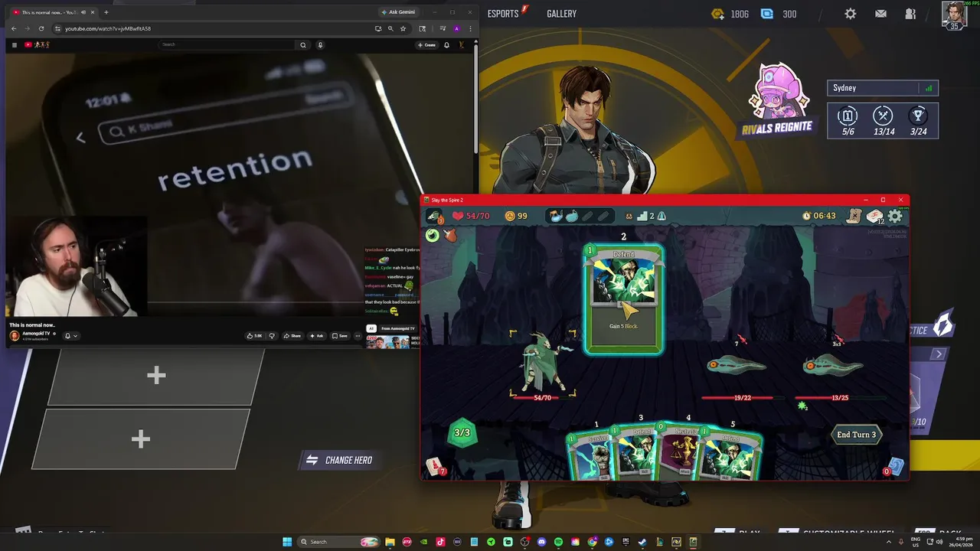Open the Sydney server selector
This screenshot has height=551, width=980.
coord(883,88)
